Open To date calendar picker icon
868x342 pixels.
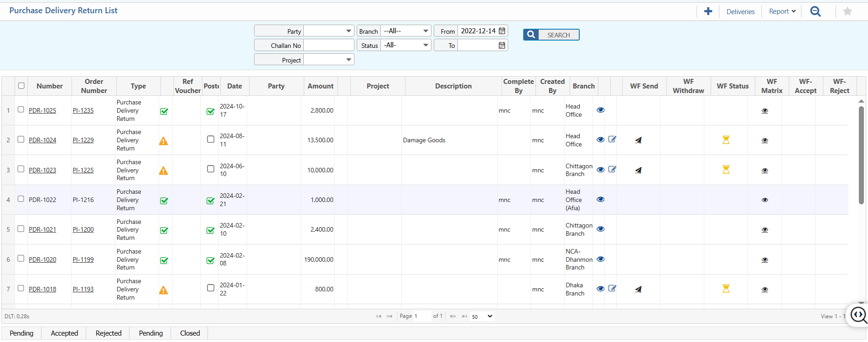pyautogui.click(x=502, y=45)
